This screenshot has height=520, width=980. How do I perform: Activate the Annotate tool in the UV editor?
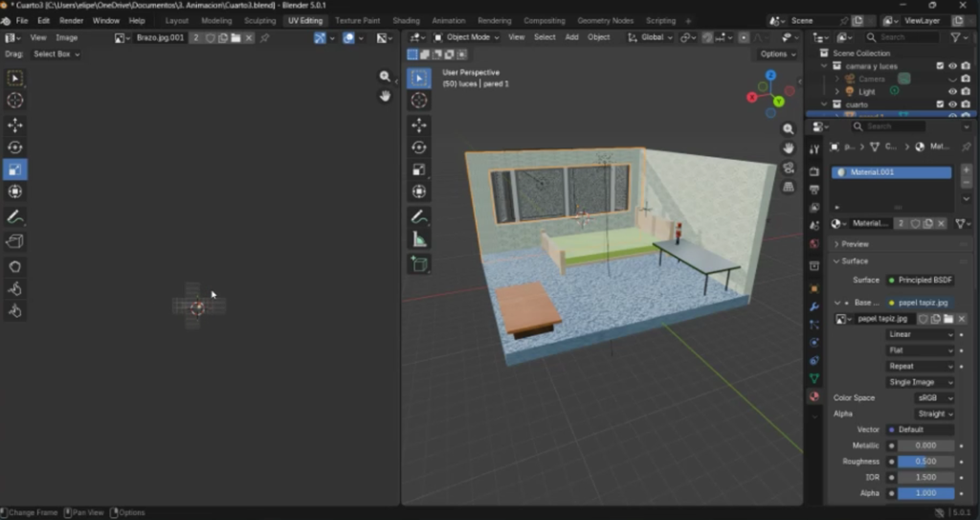15,217
